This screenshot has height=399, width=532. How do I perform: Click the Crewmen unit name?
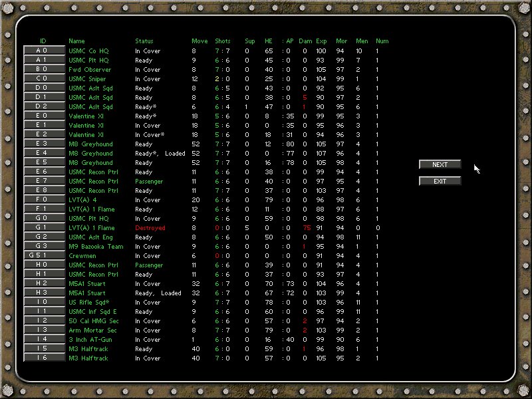coord(82,256)
